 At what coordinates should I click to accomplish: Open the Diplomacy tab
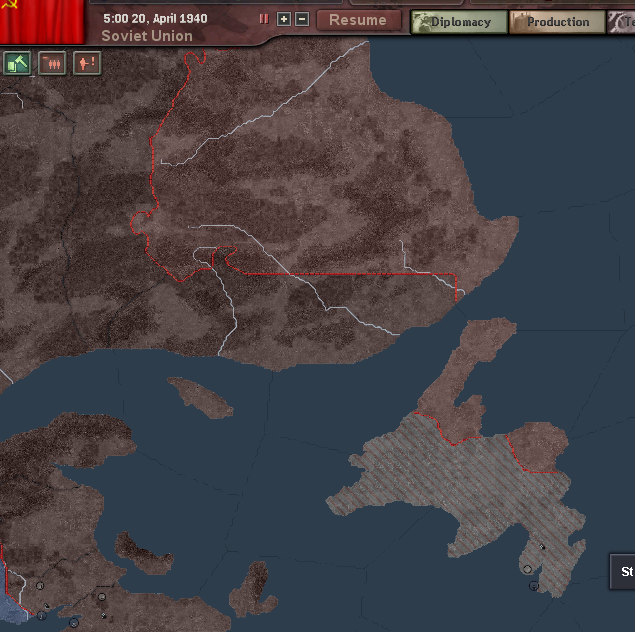point(457,22)
